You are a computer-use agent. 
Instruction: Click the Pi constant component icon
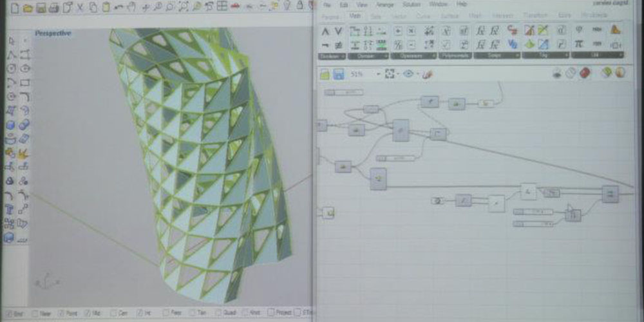579,44
